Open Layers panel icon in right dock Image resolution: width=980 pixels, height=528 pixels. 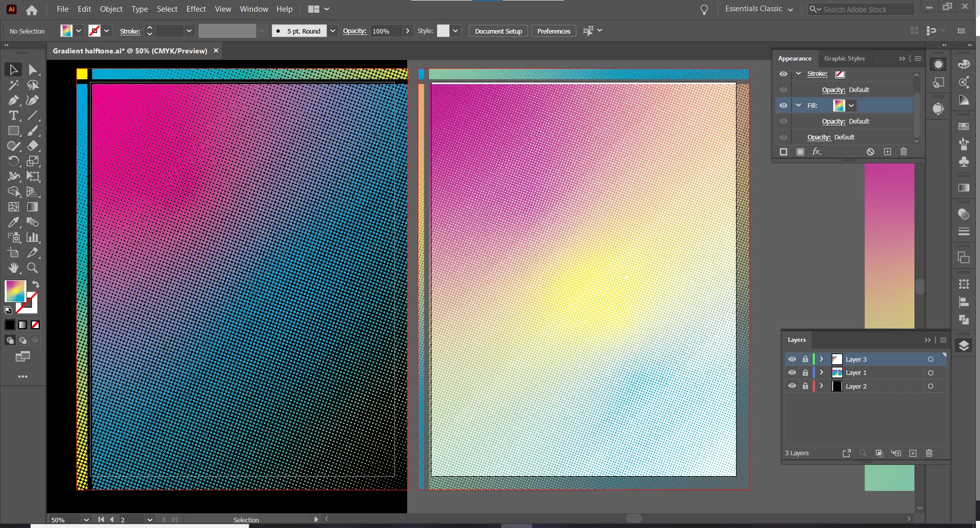tap(964, 346)
